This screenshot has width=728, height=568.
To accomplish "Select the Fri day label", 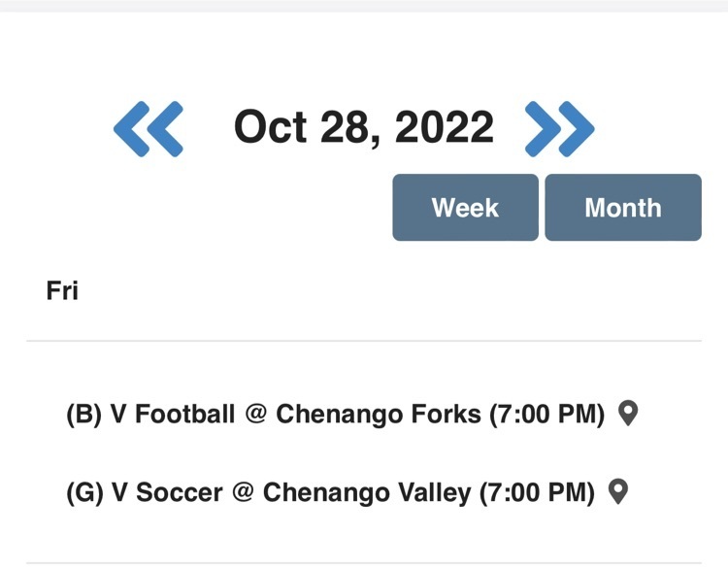I will [x=62, y=290].
